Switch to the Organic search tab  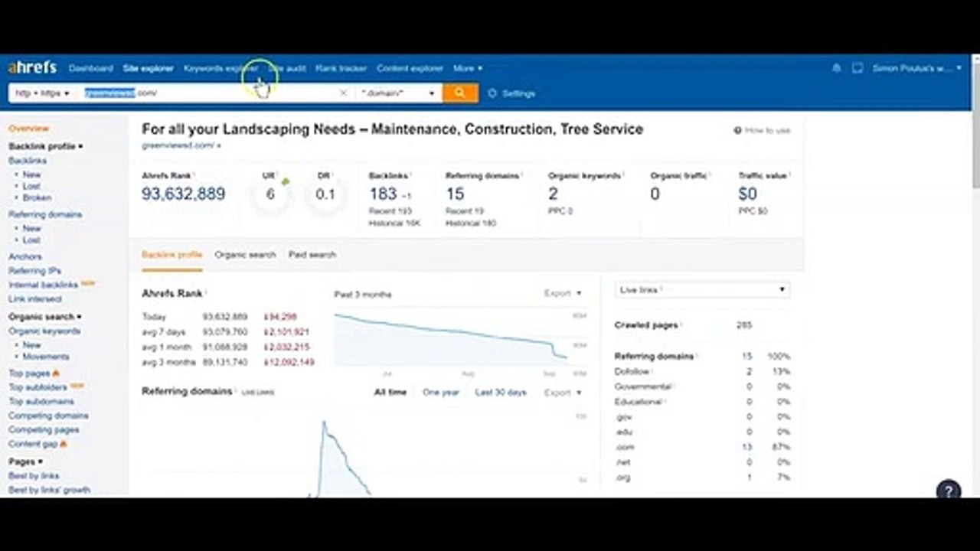click(245, 254)
